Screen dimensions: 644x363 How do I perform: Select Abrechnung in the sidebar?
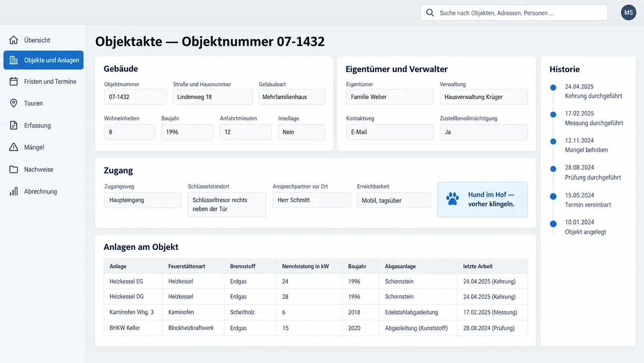click(44, 191)
